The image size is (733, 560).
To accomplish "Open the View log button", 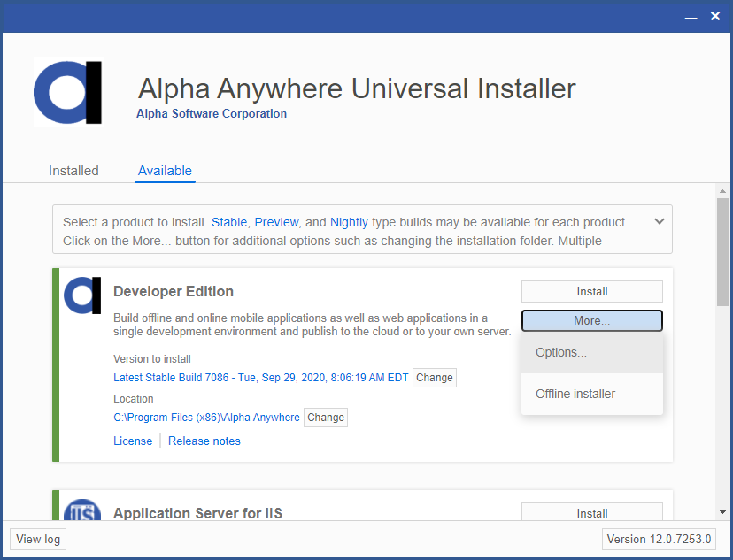I will coord(38,539).
